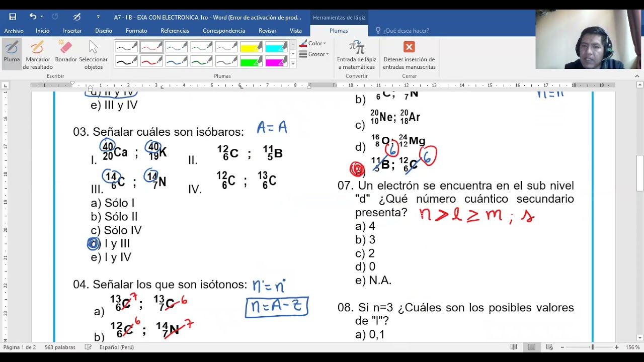The image size is (644, 362).
Task: Activate Marcador de resaltado highlighter tool
Action: click(x=38, y=55)
